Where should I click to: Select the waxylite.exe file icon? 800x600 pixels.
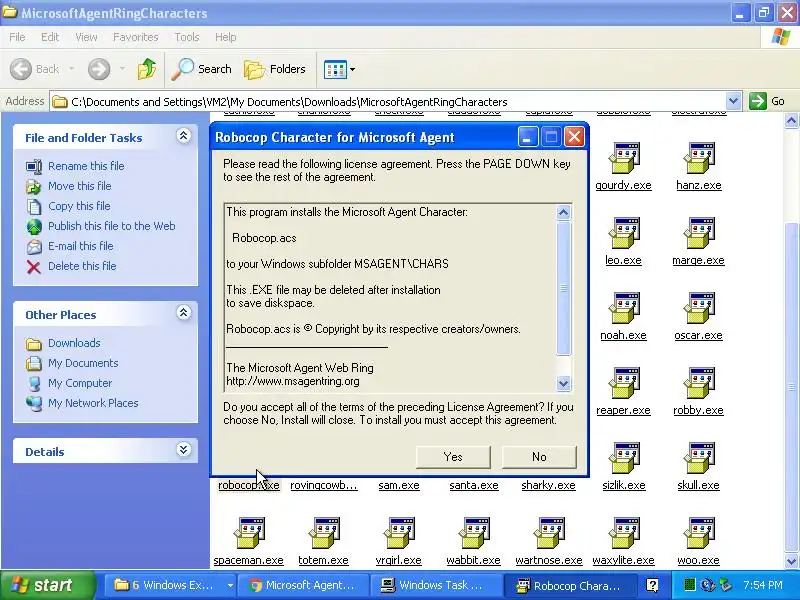click(623, 534)
